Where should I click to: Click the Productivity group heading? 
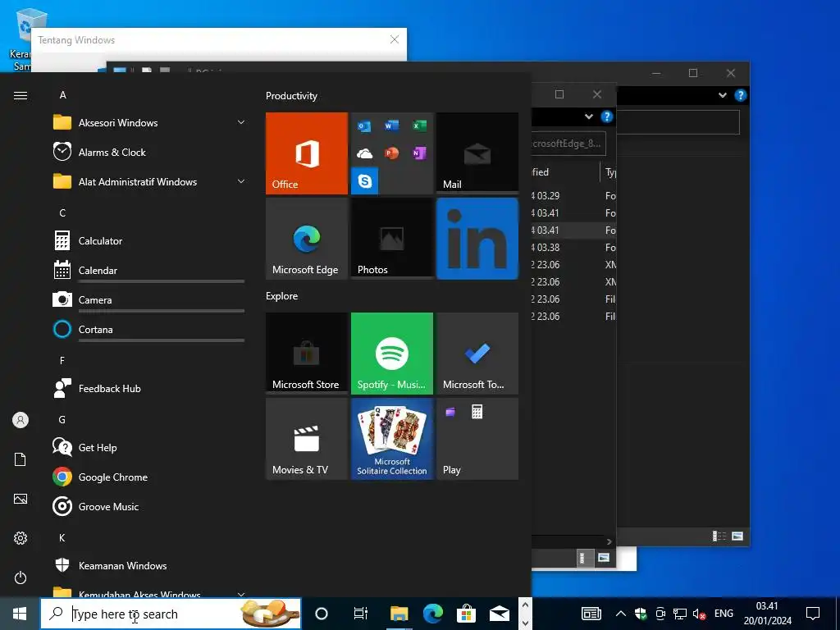click(x=291, y=96)
